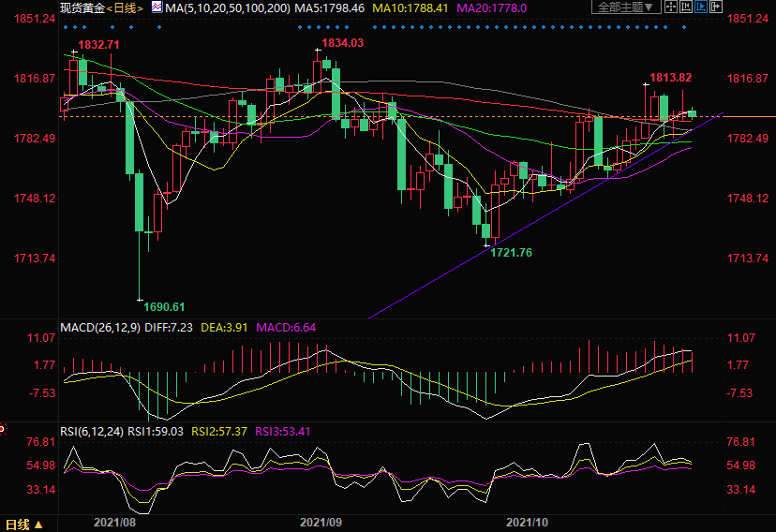The height and width of the screenshot is (532, 776).
Task: Click the MACD(26,12,9) indicator title
Action: click(x=102, y=328)
